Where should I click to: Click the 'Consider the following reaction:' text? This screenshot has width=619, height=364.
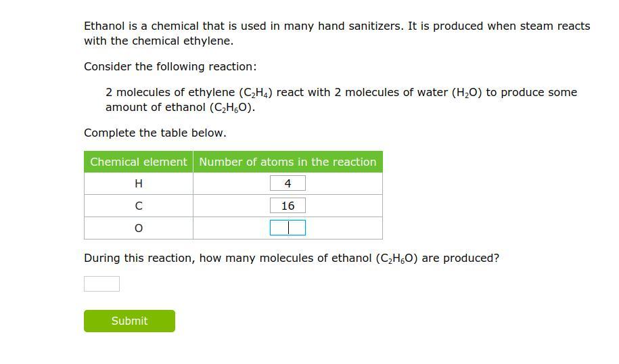coord(170,67)
